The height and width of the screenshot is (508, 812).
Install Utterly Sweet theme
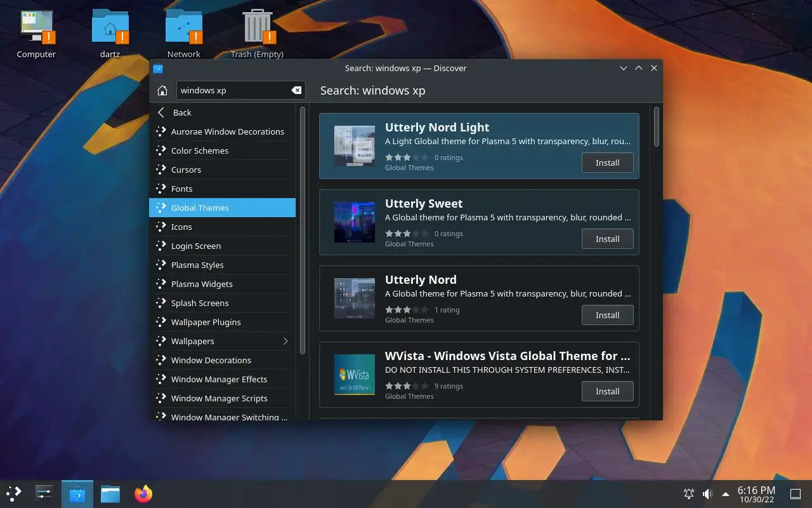coord(607,239)
